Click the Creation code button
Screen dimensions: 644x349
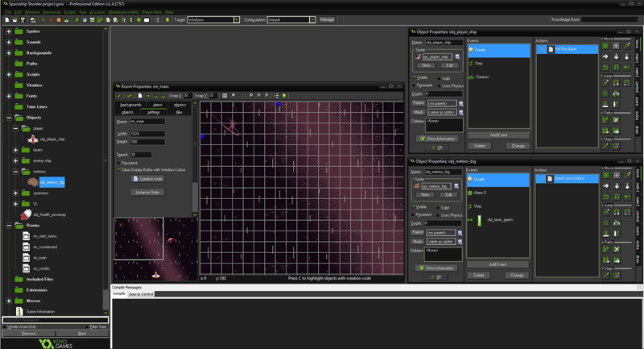click(x=147, y=179)
